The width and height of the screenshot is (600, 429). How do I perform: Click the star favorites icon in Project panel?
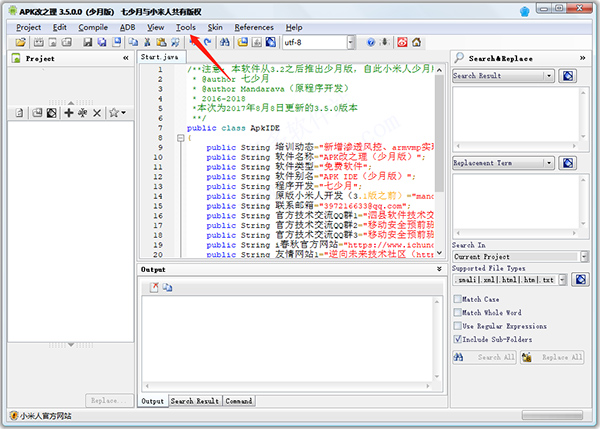[x=114, y=113]
